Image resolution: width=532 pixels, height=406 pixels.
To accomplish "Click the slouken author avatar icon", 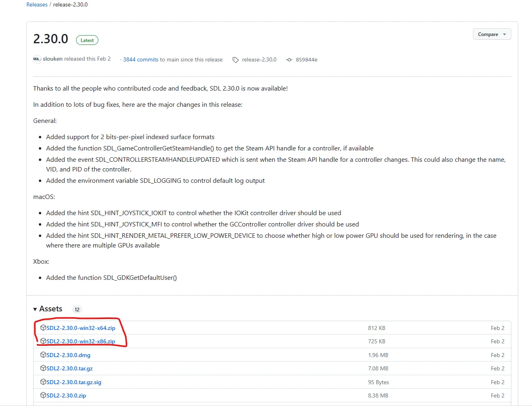I will pyautogui.click(x=37, y=59).
